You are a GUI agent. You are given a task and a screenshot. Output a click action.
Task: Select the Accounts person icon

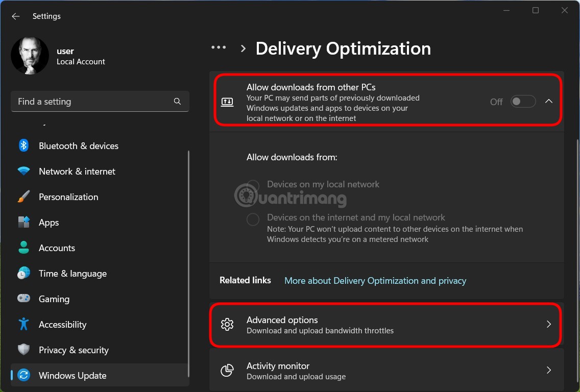click(23, 248)
